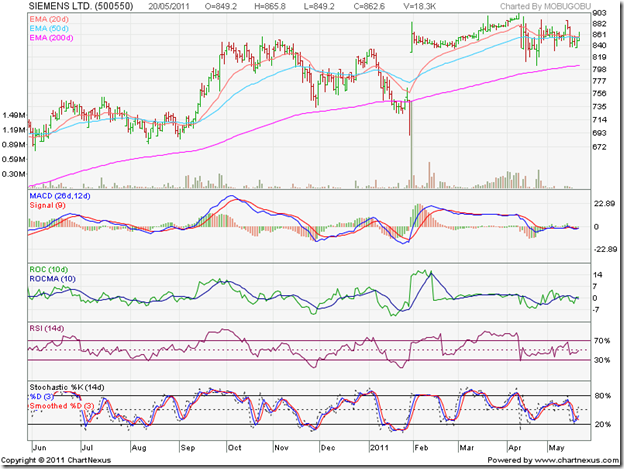Click the Feb marker on time axis
This screenshot has height=469, width=624.
click(x=421, y=448)
